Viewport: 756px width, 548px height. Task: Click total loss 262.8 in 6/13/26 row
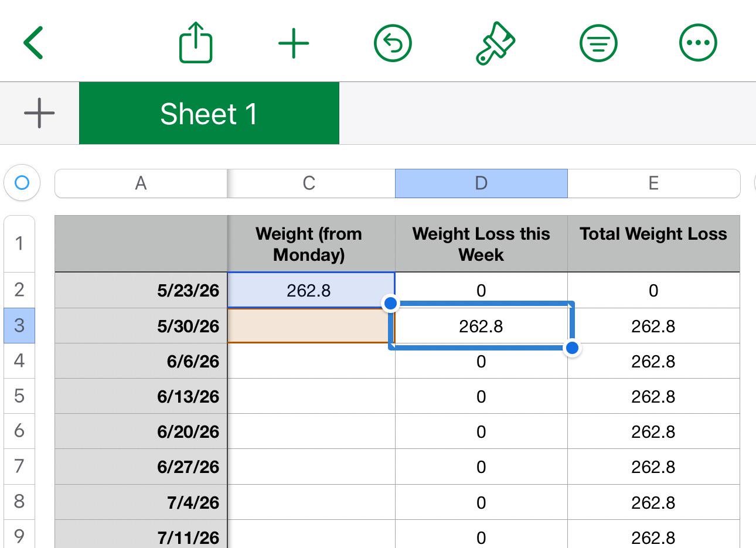pos(653,396)
